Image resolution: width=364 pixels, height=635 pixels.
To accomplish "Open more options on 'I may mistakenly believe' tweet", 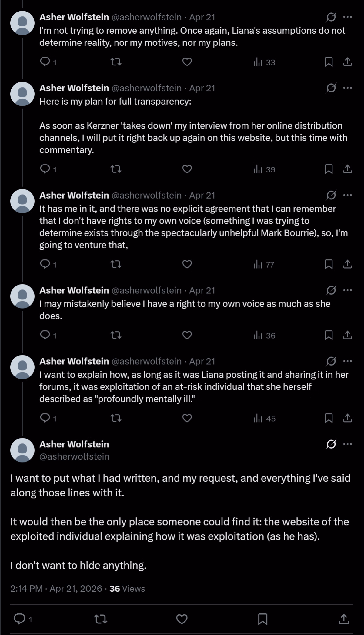I will click(347, 290).
